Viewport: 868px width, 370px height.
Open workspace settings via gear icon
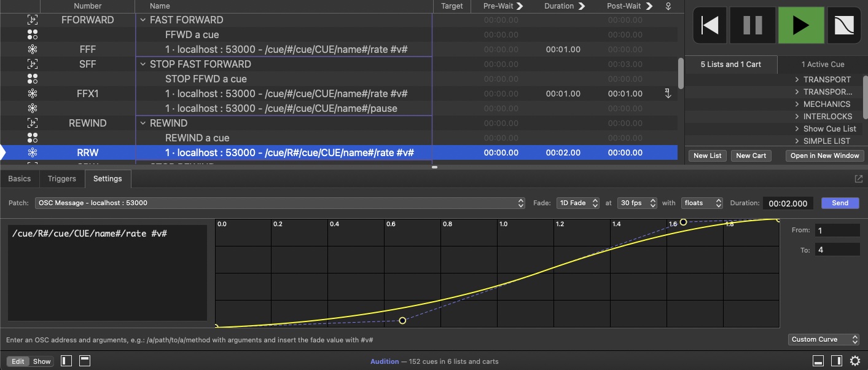tap(854, 361)
